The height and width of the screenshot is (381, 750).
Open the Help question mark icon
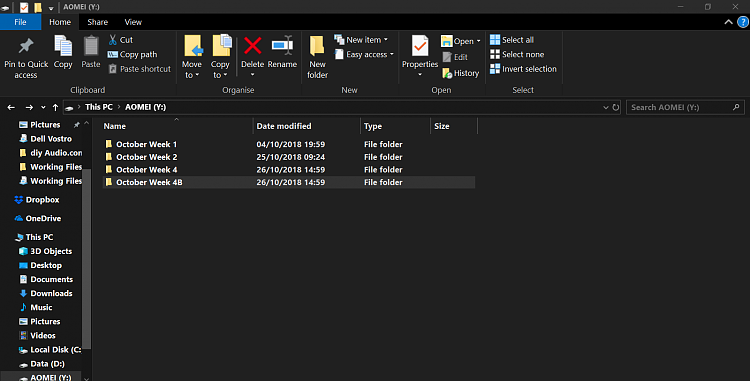point(743,22)
